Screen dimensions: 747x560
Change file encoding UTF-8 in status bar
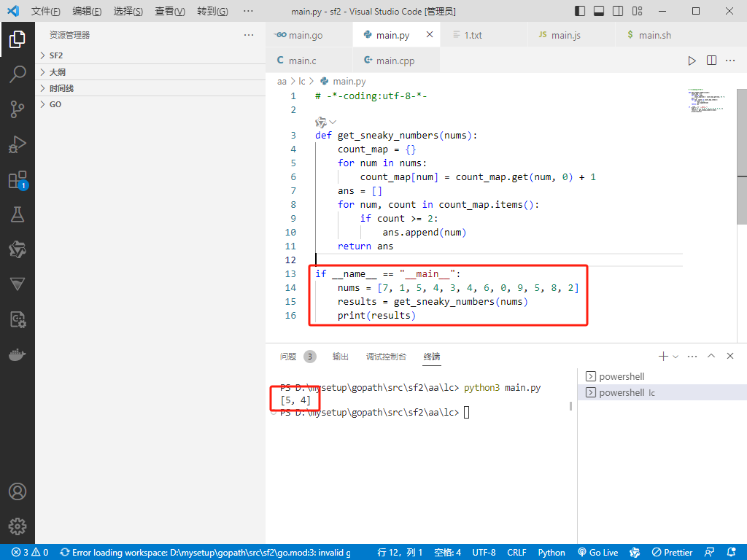(x=484, y=552)
